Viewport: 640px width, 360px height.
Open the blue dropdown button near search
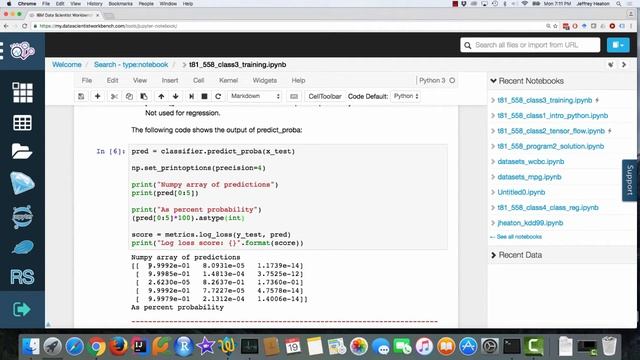618,45
